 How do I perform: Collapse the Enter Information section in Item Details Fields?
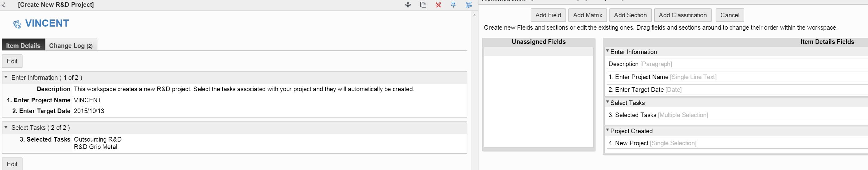click(x=608, y=51)
